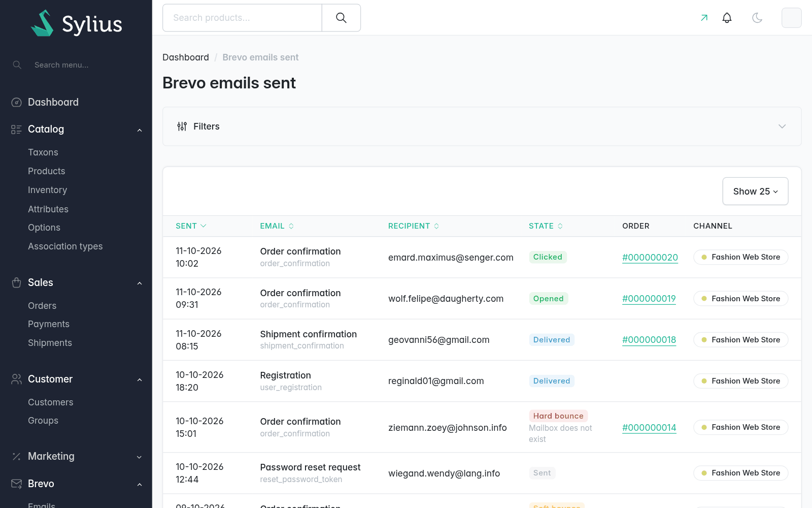Image resolution: width=812 pixels, height=508 pixels.
Task: Click recipient wiegand.wendy@lang.info
Action: 444,473
